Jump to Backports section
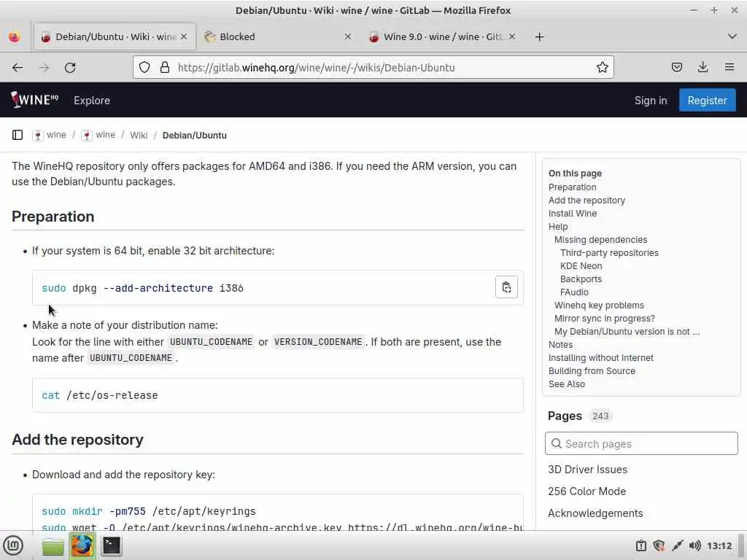The image size is (747, 560). (x=581, y=279)
